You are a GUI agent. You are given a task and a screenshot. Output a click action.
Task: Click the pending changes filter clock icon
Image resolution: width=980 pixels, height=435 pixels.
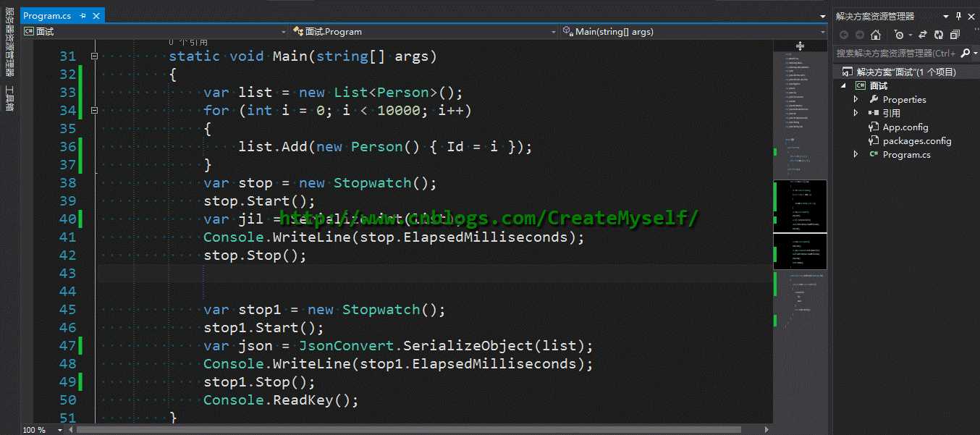click(x=898, y=34)
